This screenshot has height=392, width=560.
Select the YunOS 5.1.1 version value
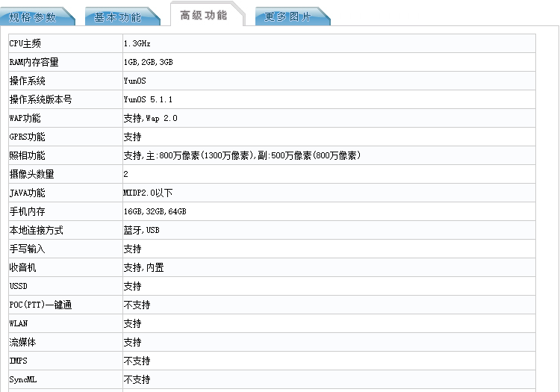click(148, 100)
